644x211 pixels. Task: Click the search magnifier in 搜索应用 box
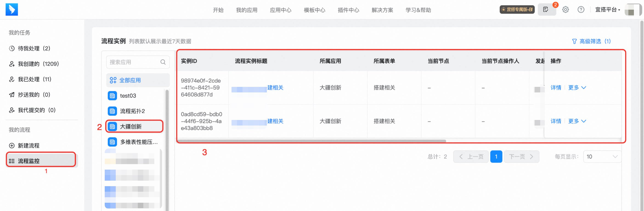(x=163, y=62)
